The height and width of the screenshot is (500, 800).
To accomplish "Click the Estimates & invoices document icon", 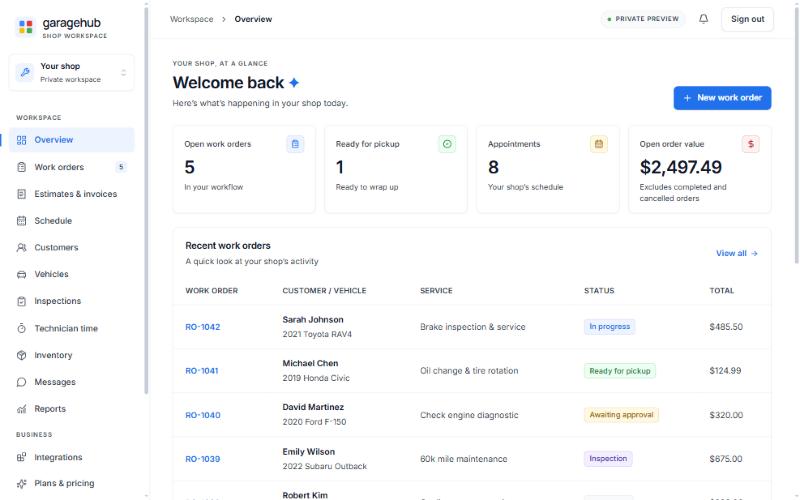I will [x=21, y=194].
